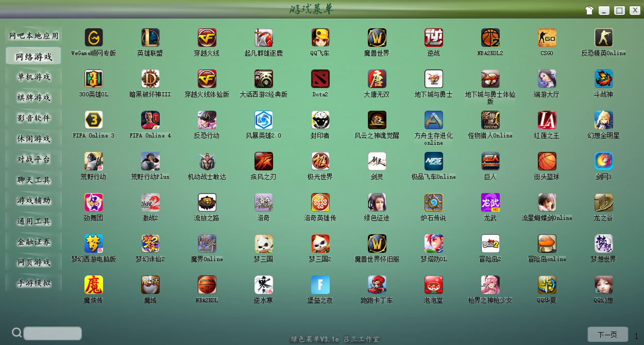Launch QQ幻想 icon
Viewport: 644px width, 345px height.
pos(604,285)
